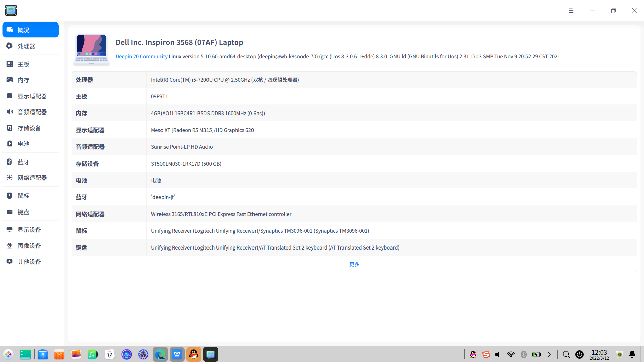Open the launcher icon in the dock
Image resolution: width=644 pixels, height=362 pixels.
click(8, 354)
